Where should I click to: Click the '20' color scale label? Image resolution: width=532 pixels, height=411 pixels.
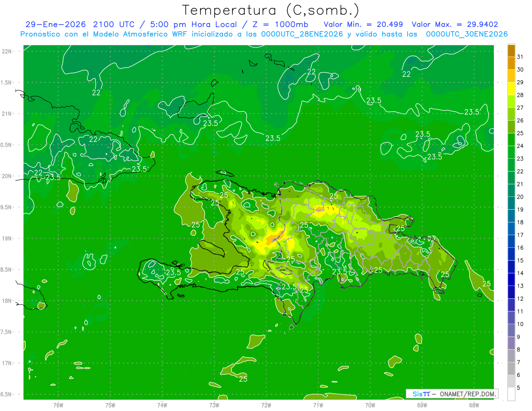tap(520, 197)
